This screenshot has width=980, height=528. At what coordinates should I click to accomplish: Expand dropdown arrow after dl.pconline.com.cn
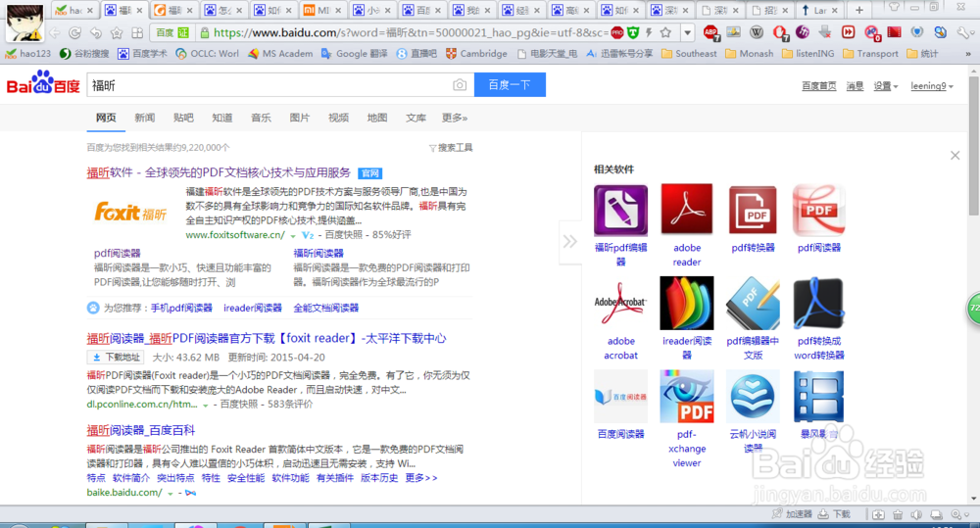point(205,406)
